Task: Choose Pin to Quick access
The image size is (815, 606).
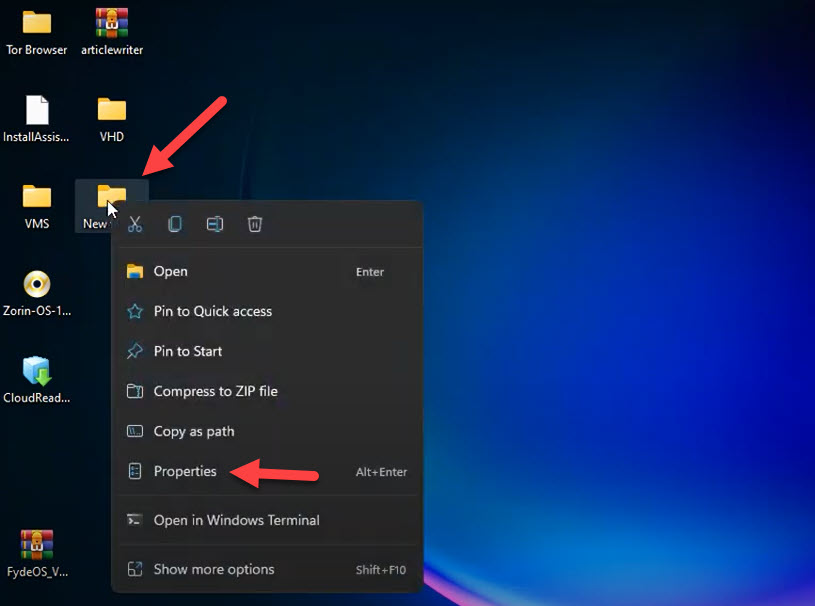Action: coord(212,311)
